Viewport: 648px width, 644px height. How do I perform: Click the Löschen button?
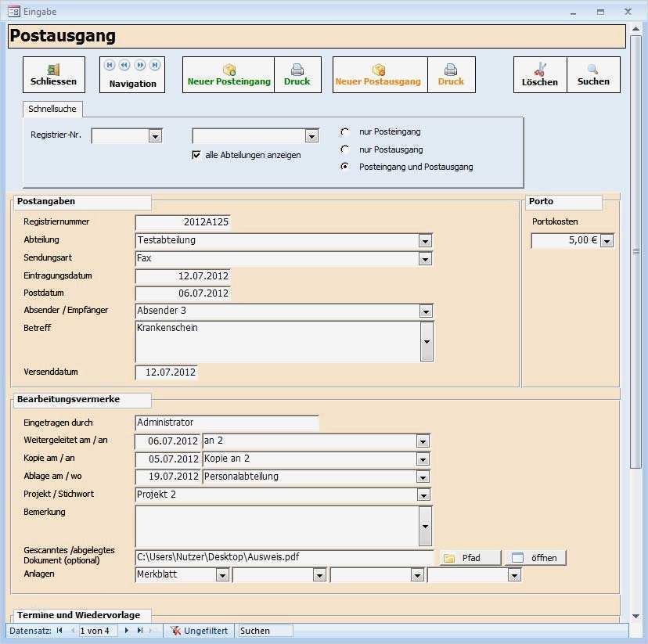540,75
